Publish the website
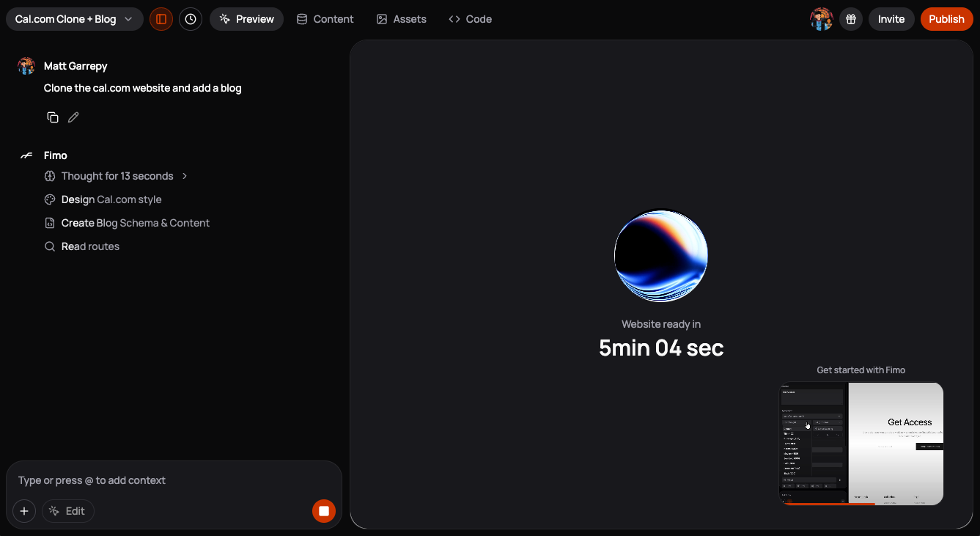The height and width of the screenshot is (536, 980). 946,18
